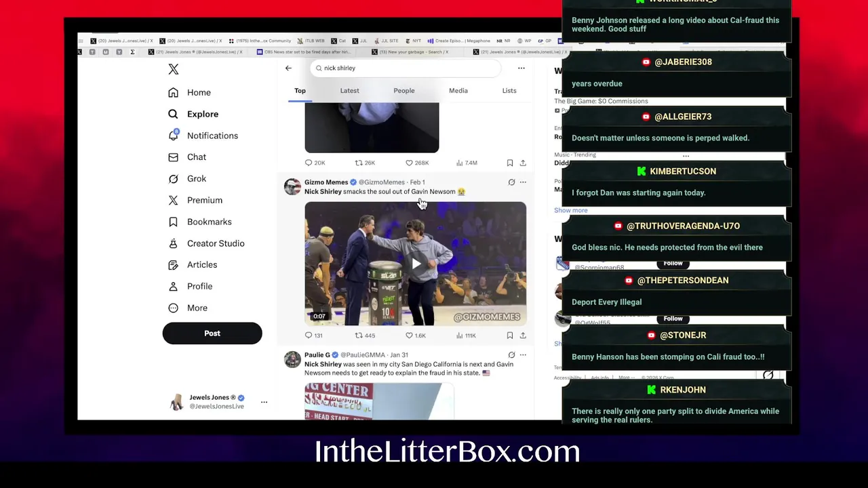This screenshot has height=488, width=868.
Task: Click the More circle icon in sidebar
Action: click(x=173, y=308)
